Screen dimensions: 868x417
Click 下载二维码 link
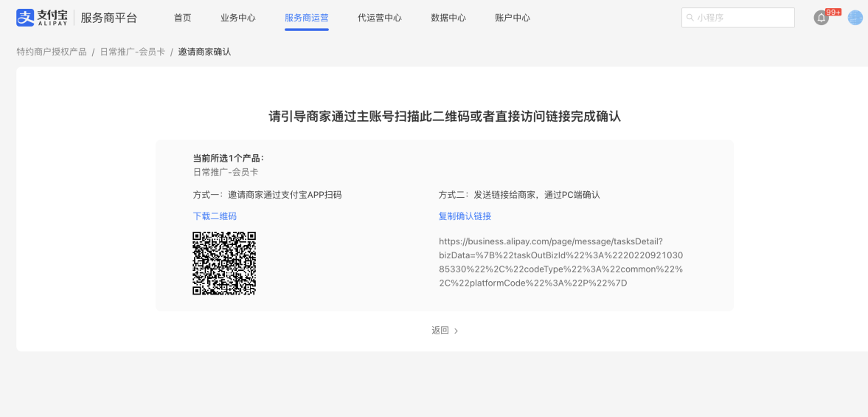click(x=215, y=216)
